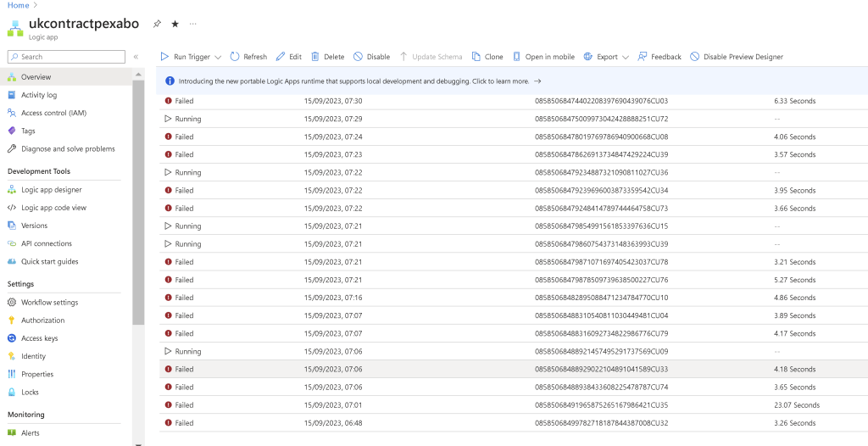Click the Workflow settings gear icon
This screenshot has height=446, width=868.
click(12, 302)
